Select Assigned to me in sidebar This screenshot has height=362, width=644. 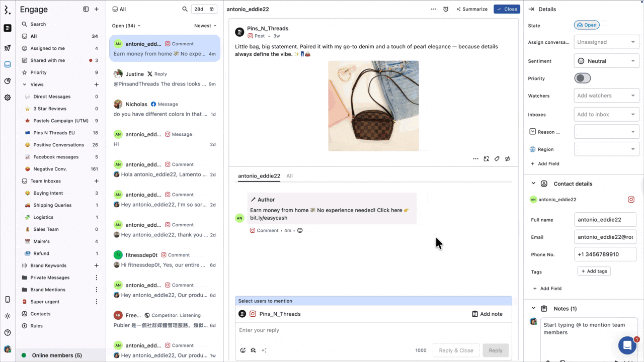[48, 48]
